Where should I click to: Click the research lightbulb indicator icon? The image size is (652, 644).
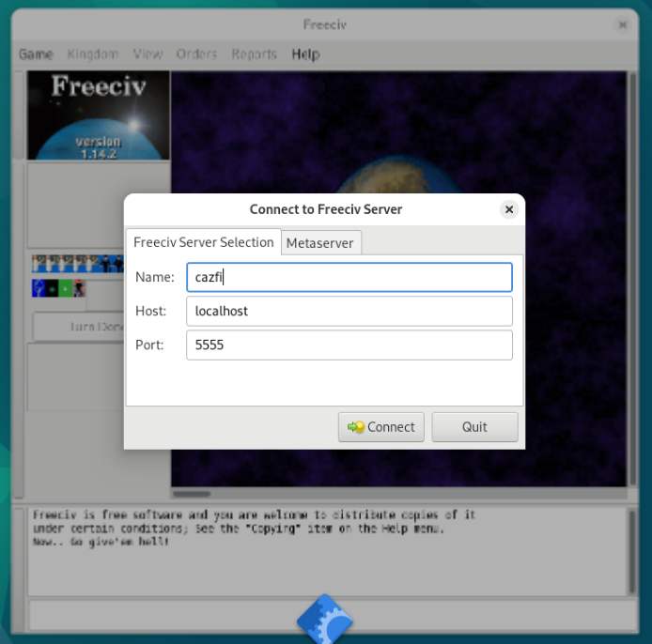point(39,288)
